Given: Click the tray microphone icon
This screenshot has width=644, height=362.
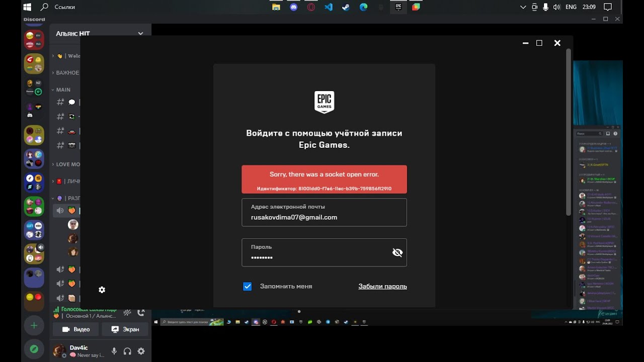Looking at the screenshot, I should pyautogui.click(x=546, y=7).
